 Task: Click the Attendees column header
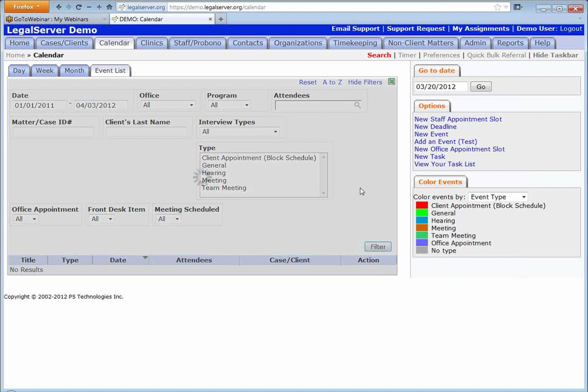[x=194, y=260]
